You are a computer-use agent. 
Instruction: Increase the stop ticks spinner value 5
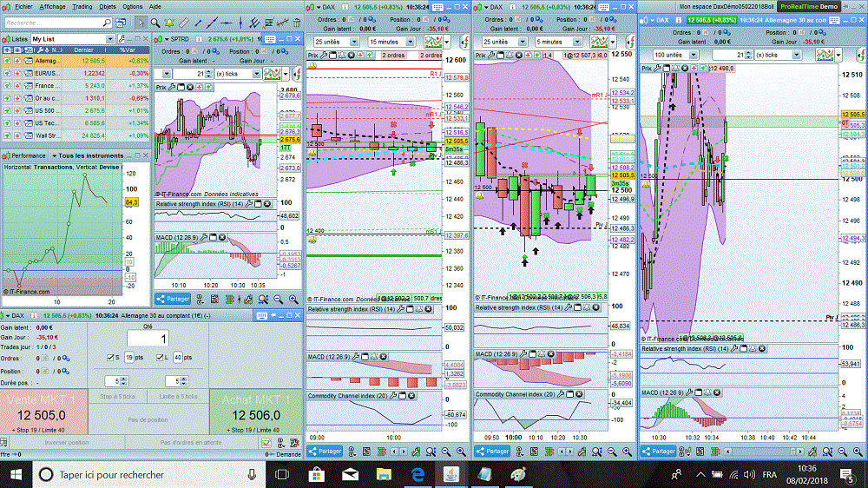pyautogui.click(x=123, y=379)
